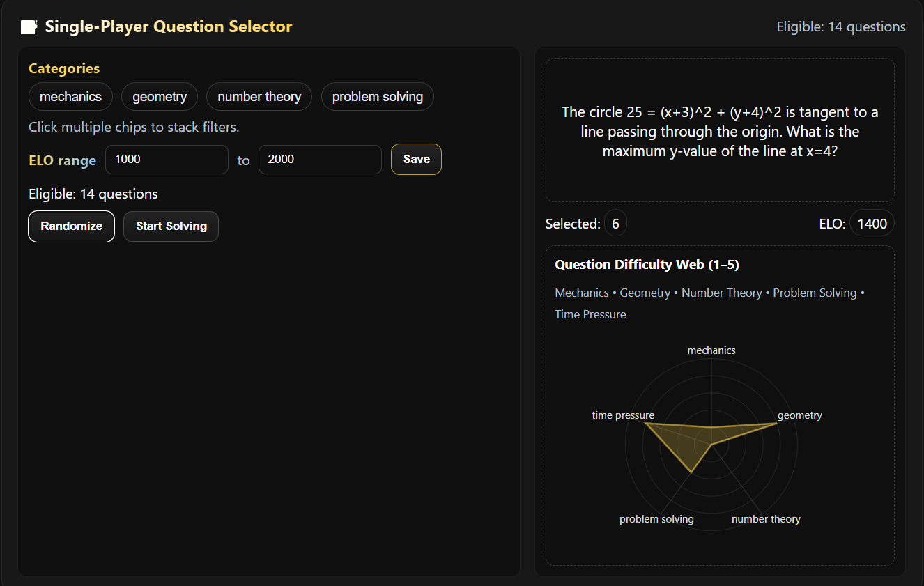Click the maximum ELO field showing 2000
This screenshot has width=924, height=586.
[320, 160]
